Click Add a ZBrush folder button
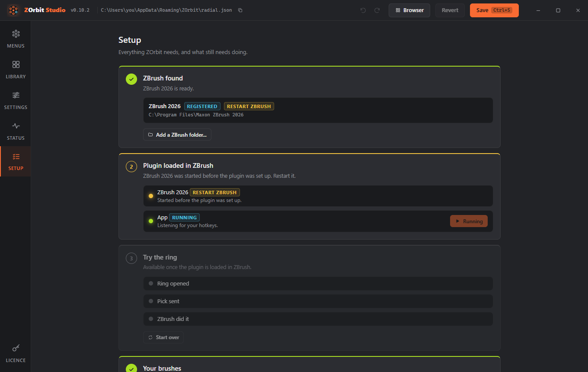The width and height of the screenshot is (588, 372). coord(177,135)
